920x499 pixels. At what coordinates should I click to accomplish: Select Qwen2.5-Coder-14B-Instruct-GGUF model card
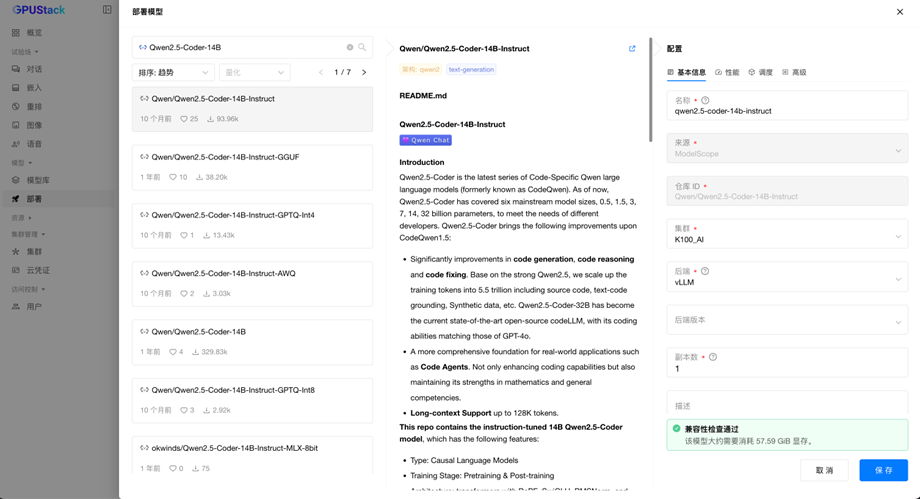252,167
